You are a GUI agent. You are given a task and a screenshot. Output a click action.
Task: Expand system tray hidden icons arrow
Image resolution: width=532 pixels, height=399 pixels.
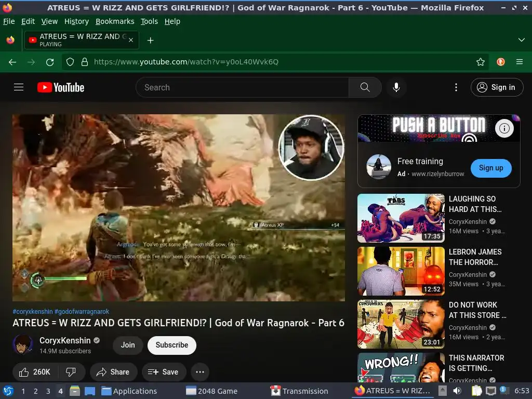coord(442,391)
